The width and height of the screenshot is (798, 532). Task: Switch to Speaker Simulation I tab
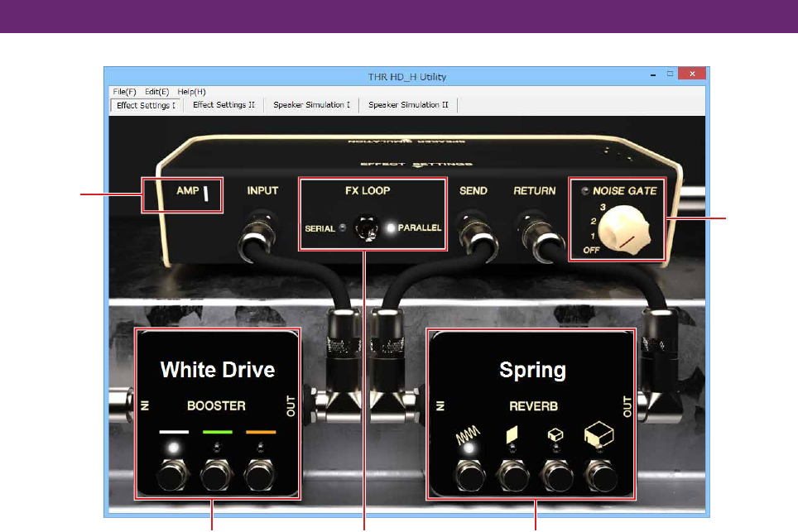311,105
